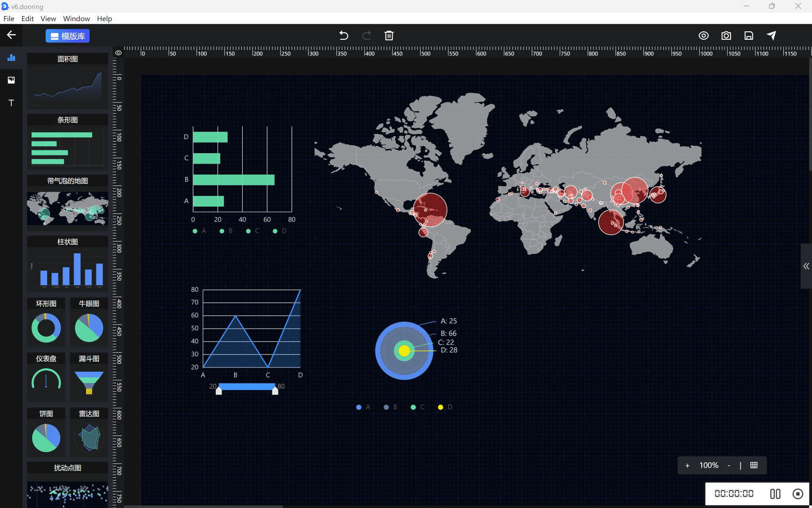This screenshot has width=812, height=508.
Task: Expand the right side panel chevron
Action: [x=806, y=266]
